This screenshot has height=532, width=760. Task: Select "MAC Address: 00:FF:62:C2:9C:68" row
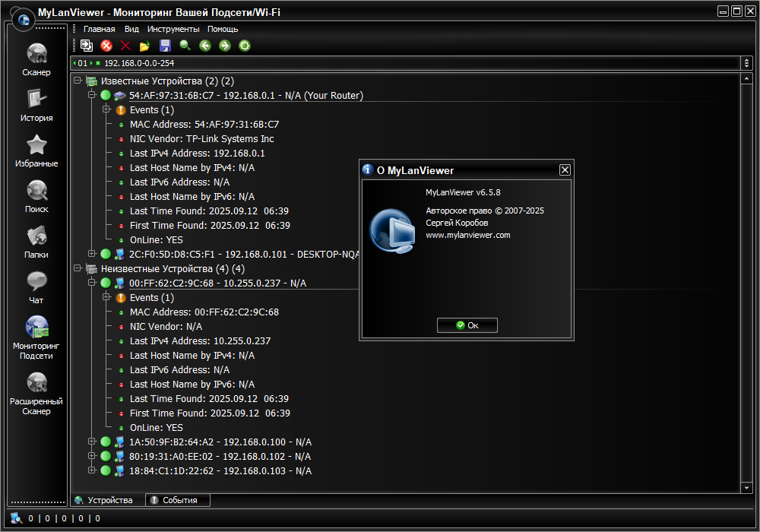pyautogui.click(x=204, y=312)
